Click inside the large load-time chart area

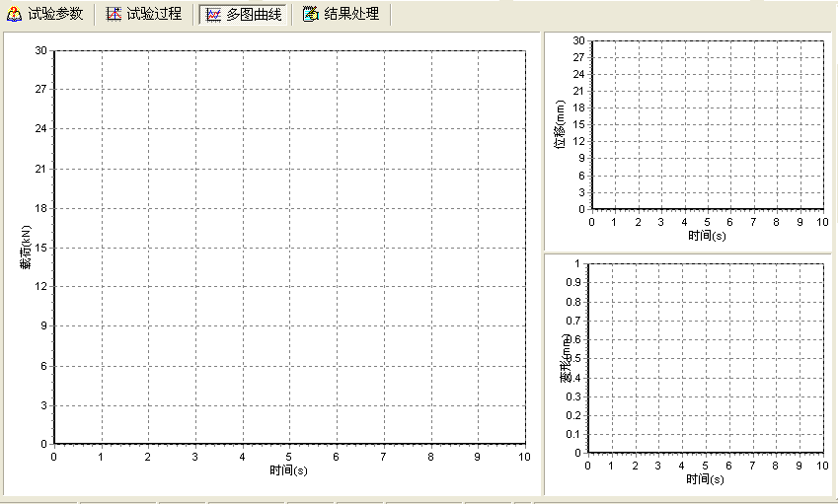coord(289,247)
